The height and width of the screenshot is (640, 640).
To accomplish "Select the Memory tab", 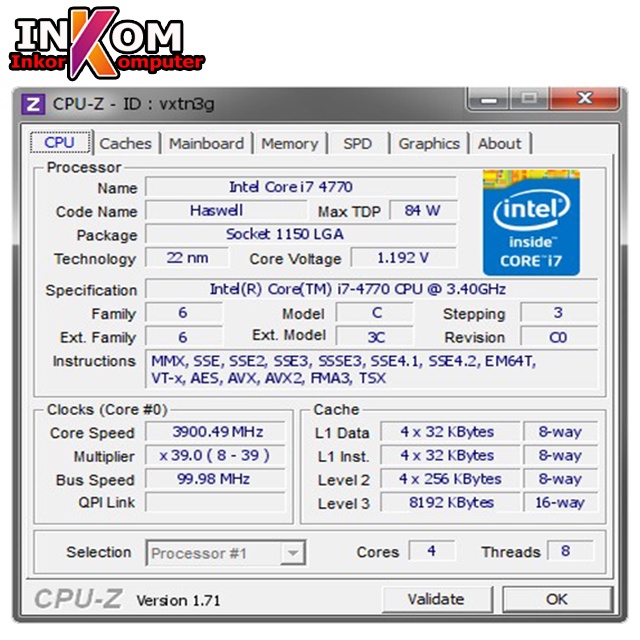I will [289, 144].
